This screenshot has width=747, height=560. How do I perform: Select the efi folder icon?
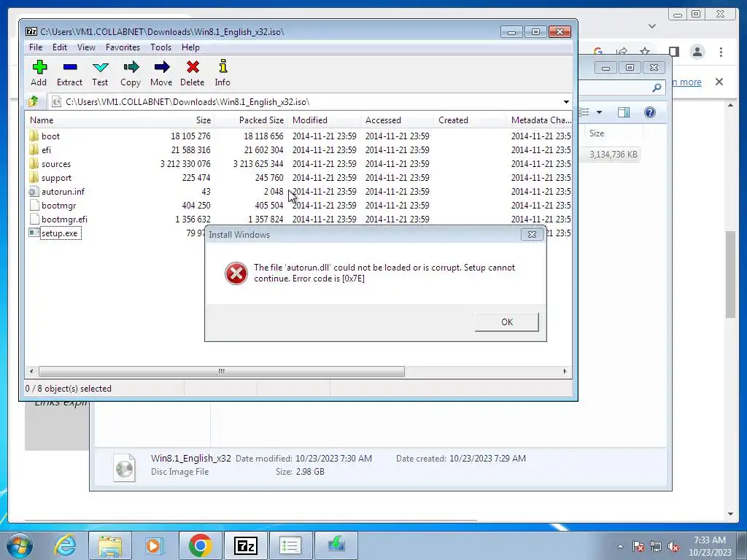pyautogui.click(x=34, y=149)
